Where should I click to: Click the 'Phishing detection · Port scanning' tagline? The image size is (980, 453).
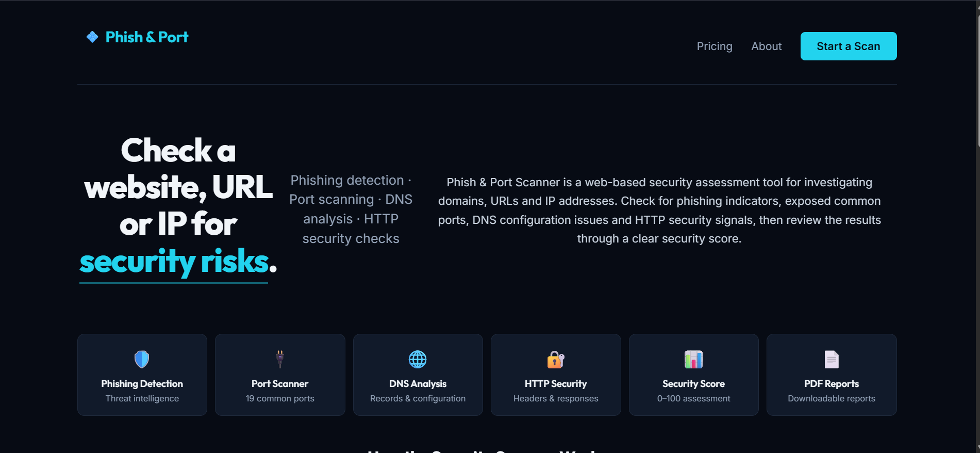point(351,209)
